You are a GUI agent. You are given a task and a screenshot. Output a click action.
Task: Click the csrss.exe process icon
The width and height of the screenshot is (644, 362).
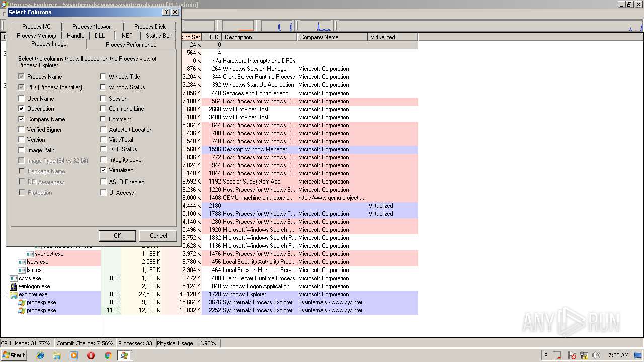14,278
